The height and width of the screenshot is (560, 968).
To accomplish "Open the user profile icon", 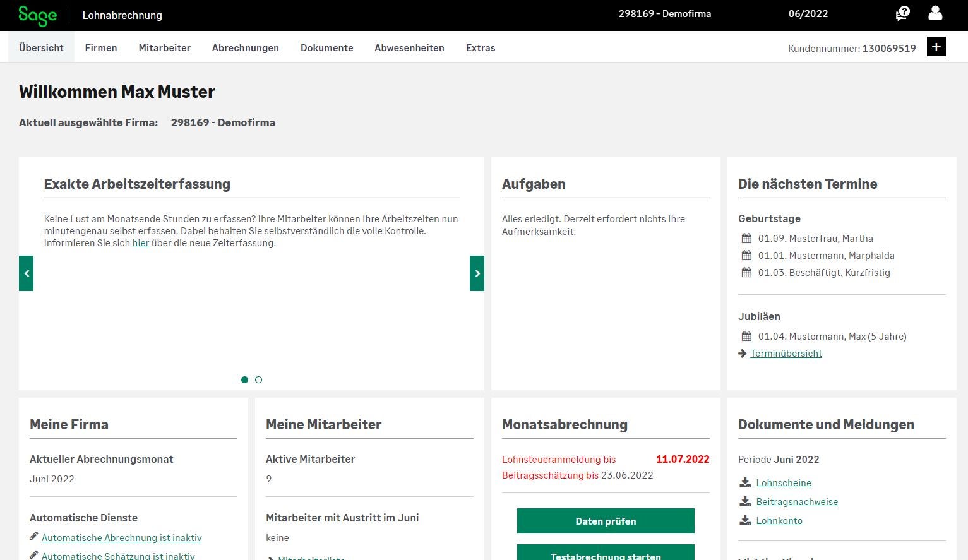I will tap(935, 14).
